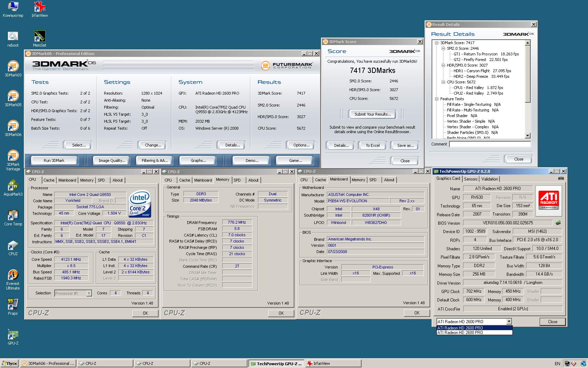Open About tab in first CPU-Z window

(x=118, y=180)
